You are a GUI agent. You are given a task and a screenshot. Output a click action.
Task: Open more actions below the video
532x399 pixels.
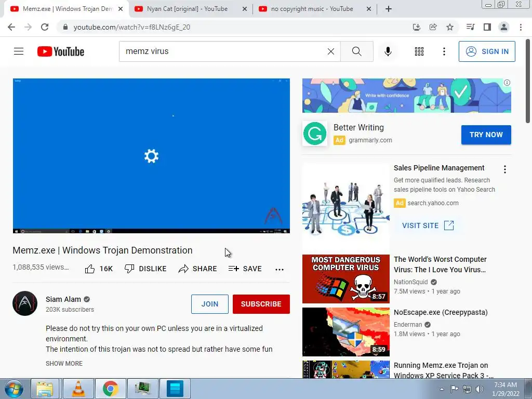279,270
